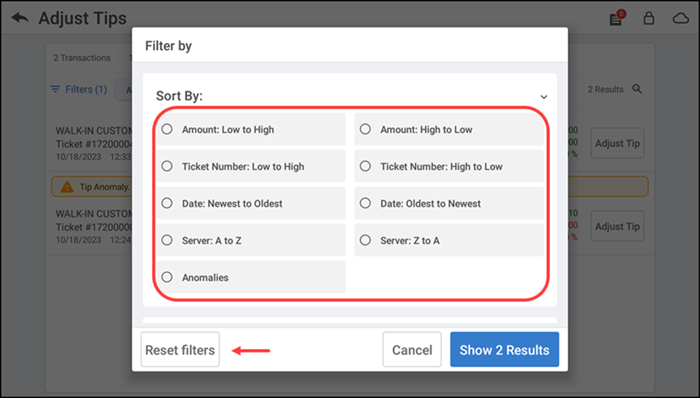Image resolution: width=700 pixels, height=398 pixels.
Task: Click the cloud sync icon
Action: point(681,18)
